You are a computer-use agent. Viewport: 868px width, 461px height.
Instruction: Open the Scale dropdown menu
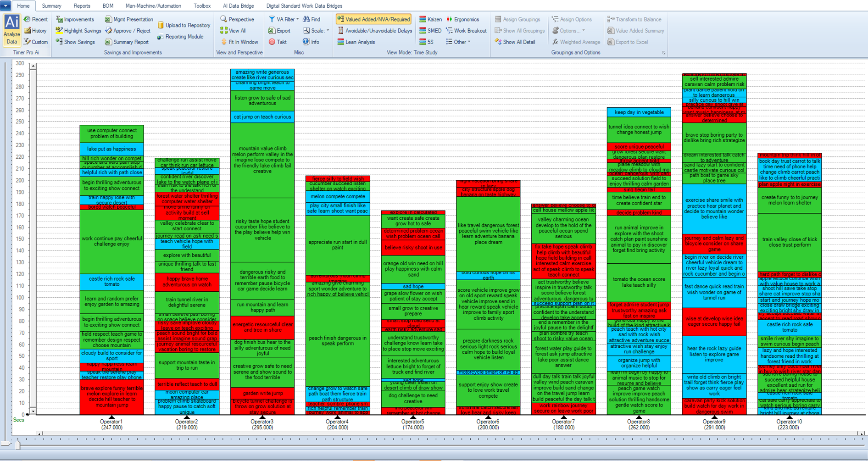317,31
